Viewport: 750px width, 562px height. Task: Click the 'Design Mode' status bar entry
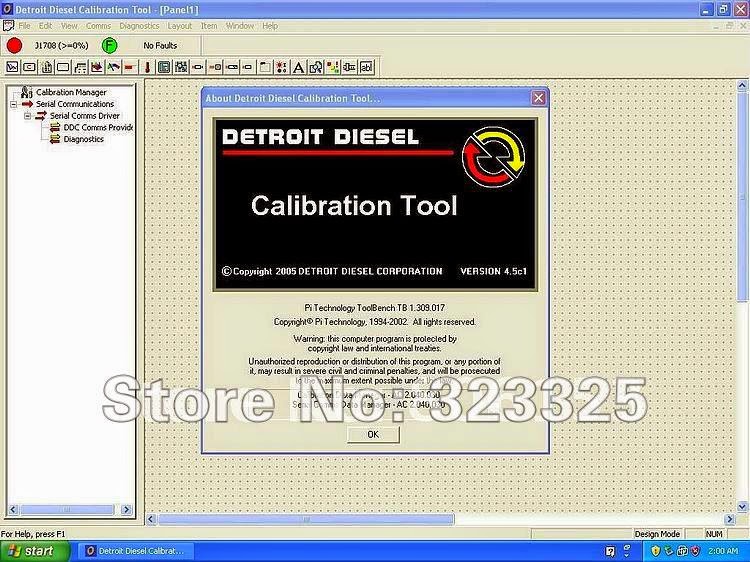(x=657, y=534)
